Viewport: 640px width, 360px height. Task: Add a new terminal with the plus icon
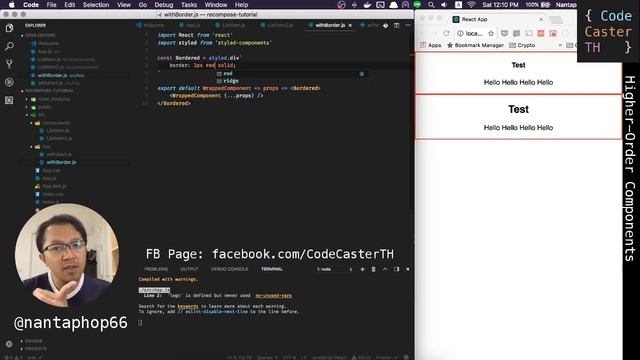(x=362, y=269)
